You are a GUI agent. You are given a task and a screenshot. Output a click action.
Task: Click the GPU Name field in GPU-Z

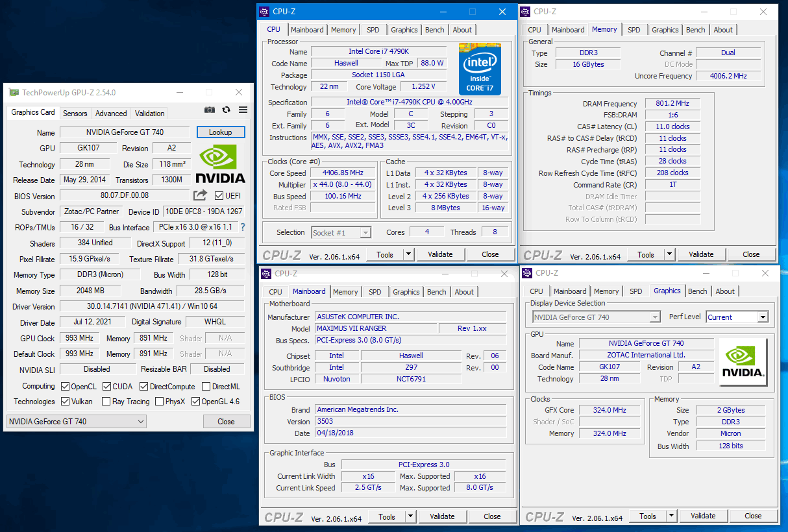point(125,132)
